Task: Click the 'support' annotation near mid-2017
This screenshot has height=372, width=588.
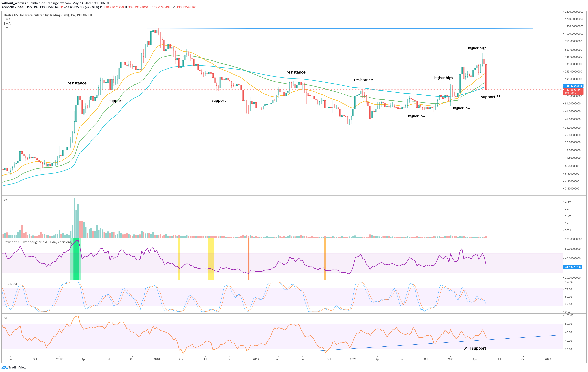Action: pyautogui.click(x=116, y=101)
